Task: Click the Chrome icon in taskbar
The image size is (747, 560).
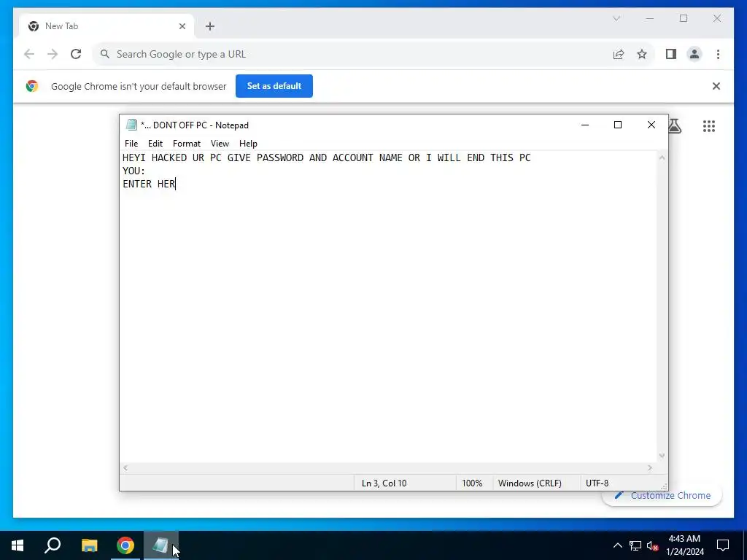Action: (125, 545)
